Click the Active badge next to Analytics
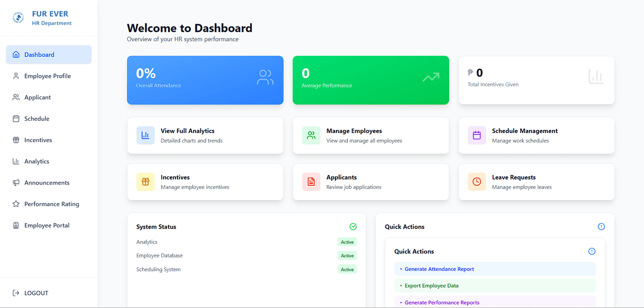644x308 pixels. click(347, 242)
